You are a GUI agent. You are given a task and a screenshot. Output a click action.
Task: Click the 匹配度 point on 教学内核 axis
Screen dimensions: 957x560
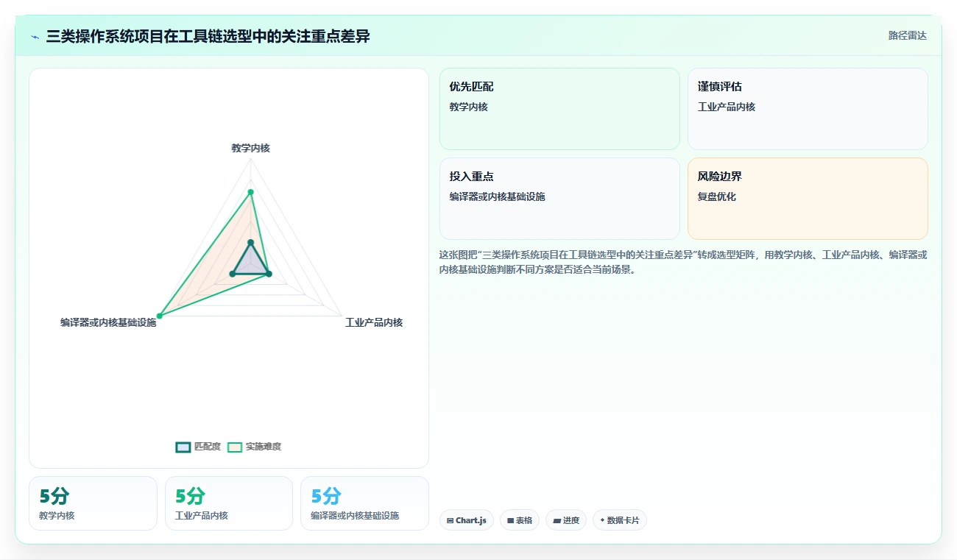coord(250,242)
